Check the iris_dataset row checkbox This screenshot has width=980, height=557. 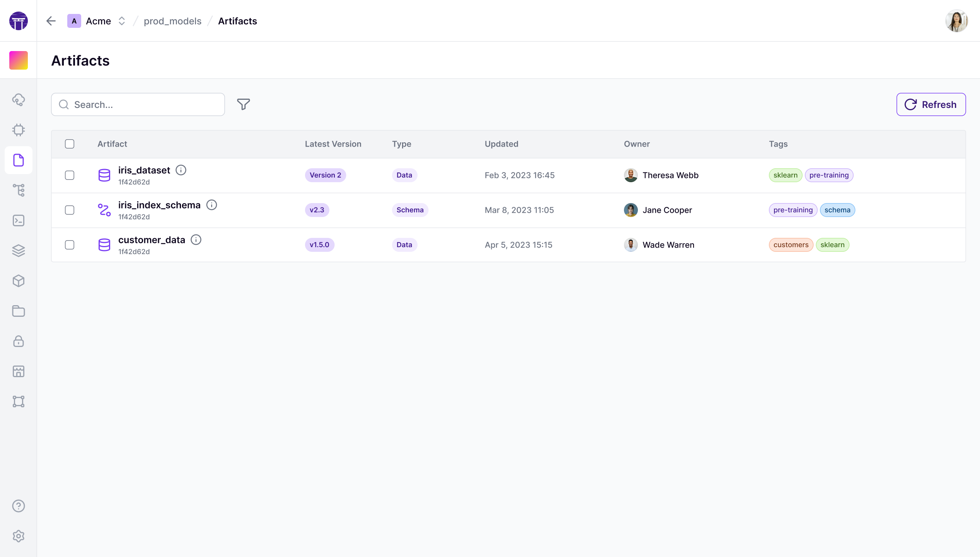coord(70,175)
